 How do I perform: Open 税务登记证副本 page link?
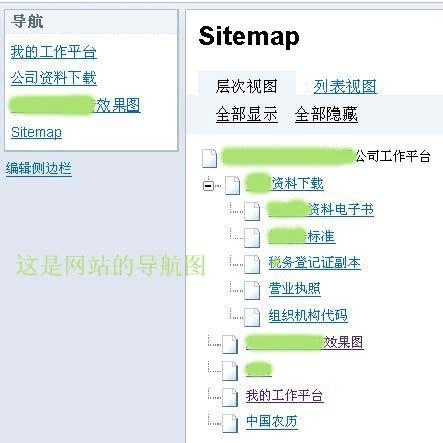click(x=314, y=263)
